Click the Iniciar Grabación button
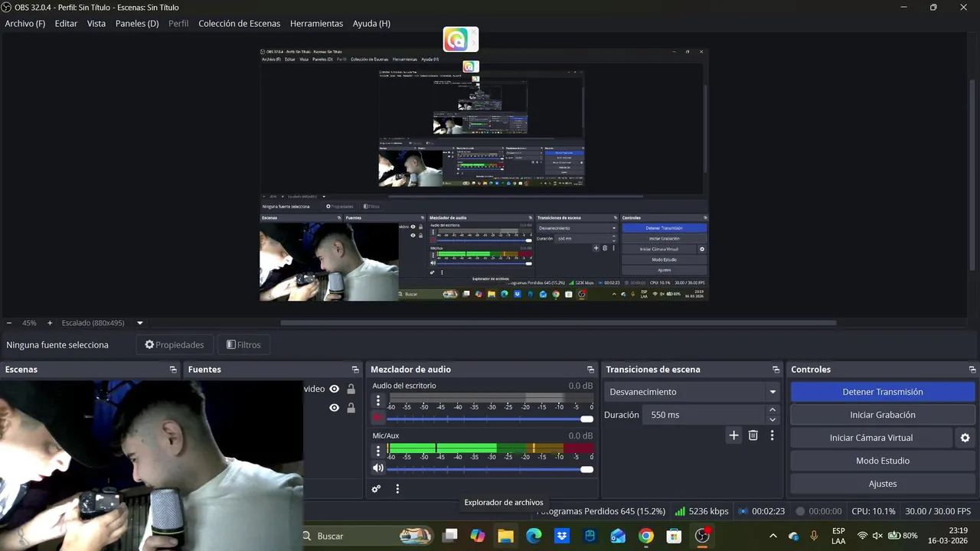This screenshot has height=551, width=980. tap(882, 415)
